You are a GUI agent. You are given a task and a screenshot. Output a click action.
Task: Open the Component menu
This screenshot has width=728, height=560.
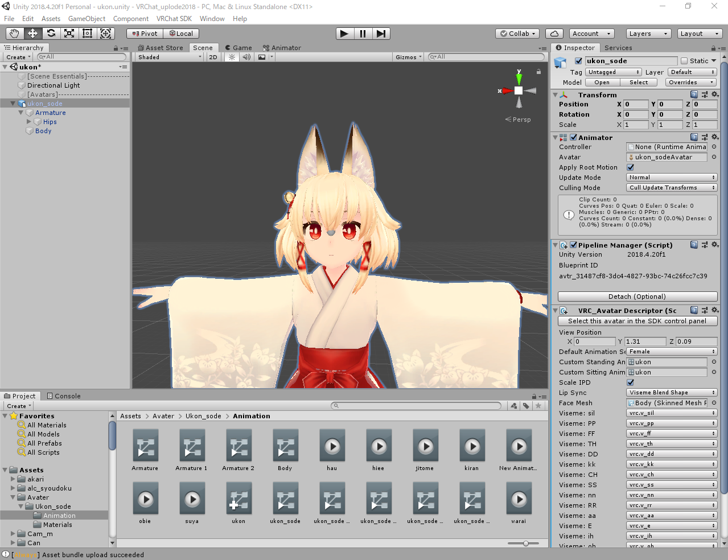coord(131,19)
